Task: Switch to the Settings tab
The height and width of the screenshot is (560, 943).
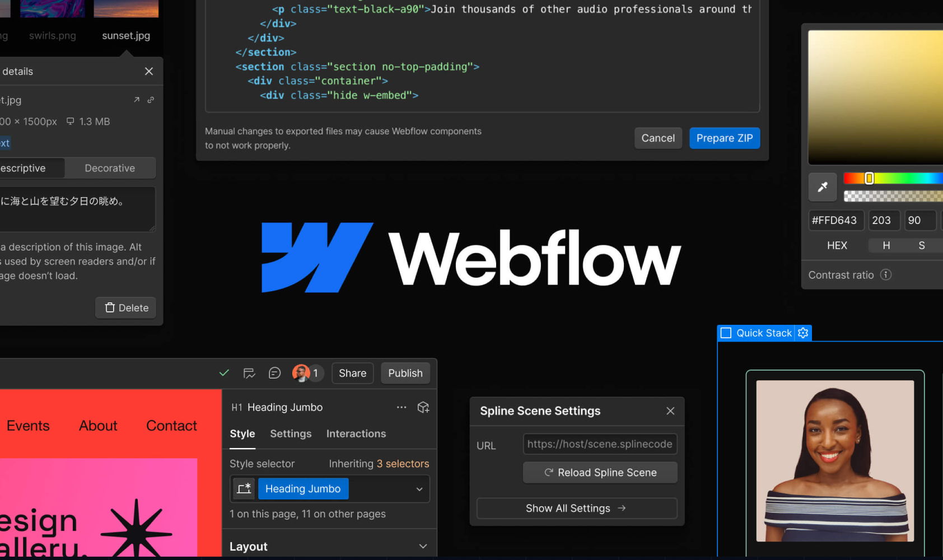Action: click(291, 434)
